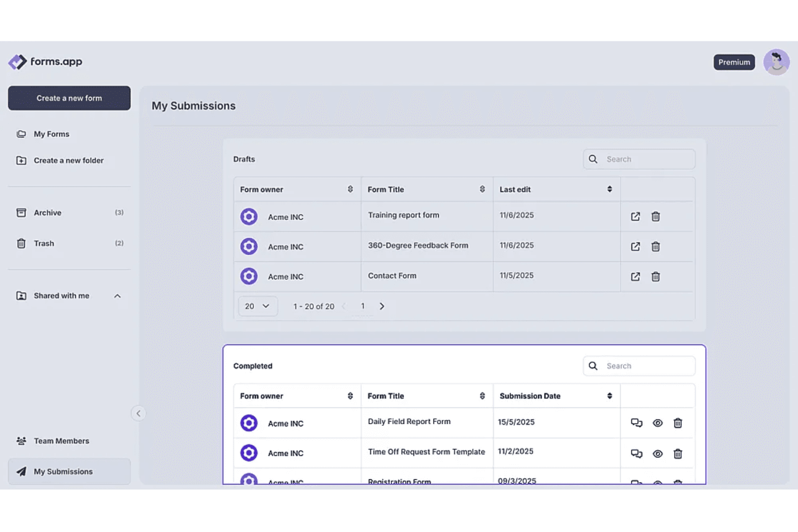This screenshot has width=798, height=532.
Task: Click the Trash (2) count
Action: 119,244
